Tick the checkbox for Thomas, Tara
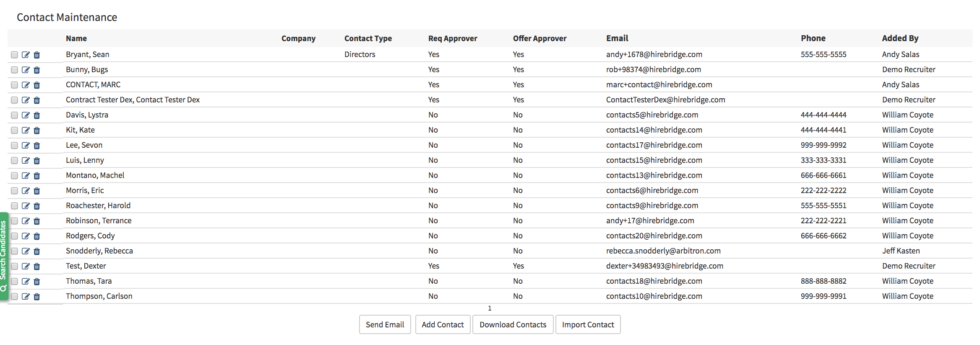This screenshot has height=345, width=980. 14,282
